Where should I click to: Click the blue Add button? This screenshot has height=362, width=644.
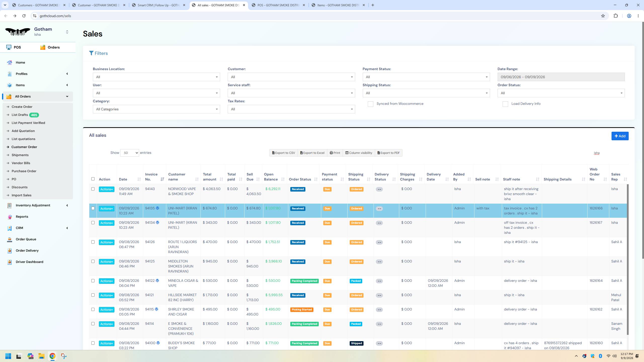(x=620, y=136)
